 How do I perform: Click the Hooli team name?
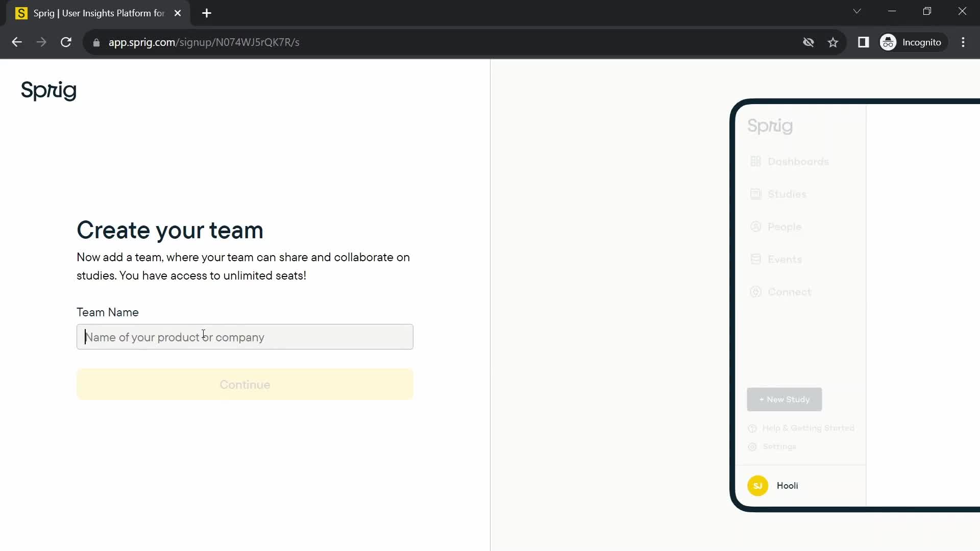(x=788, y=486)
